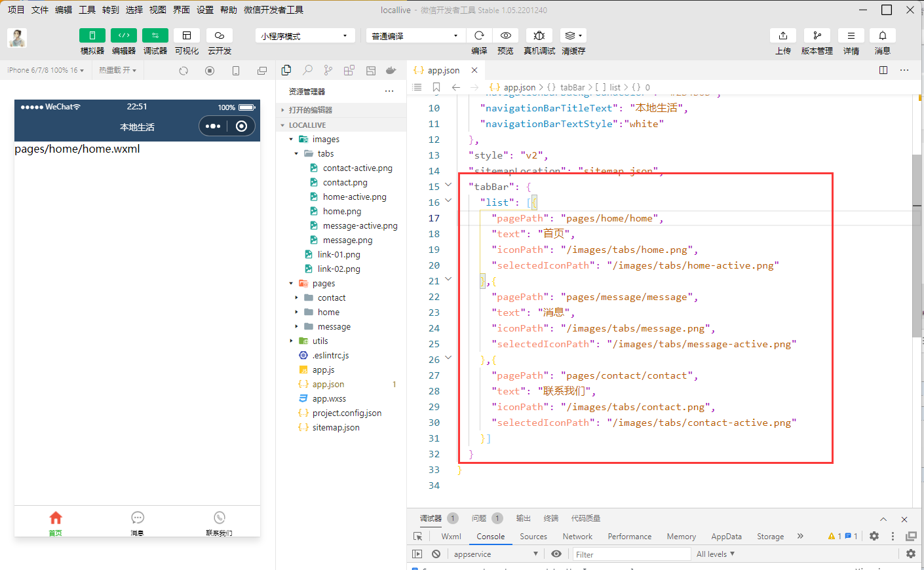
Task: Open version management icon
Action: coord(817,35)
